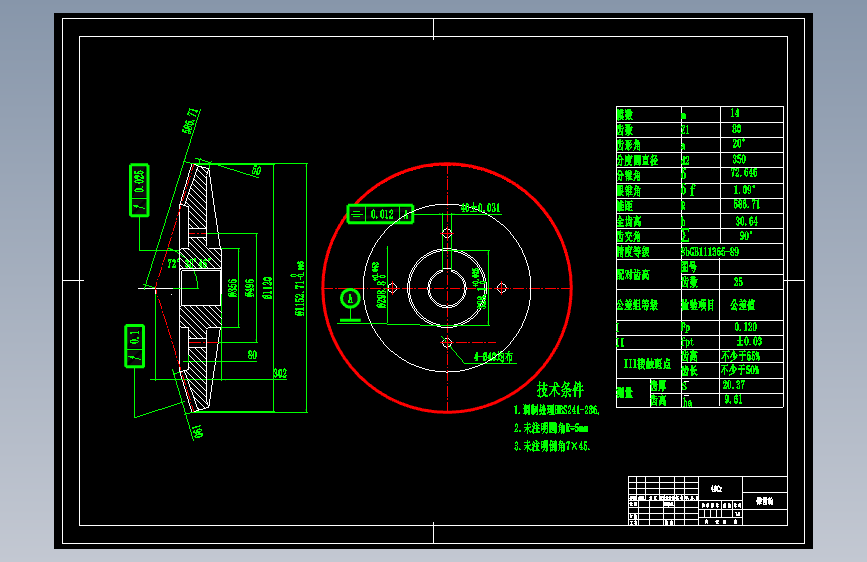Select the fpt symbol cell
This screenshot has width=867, height=562.
[688, 342]
